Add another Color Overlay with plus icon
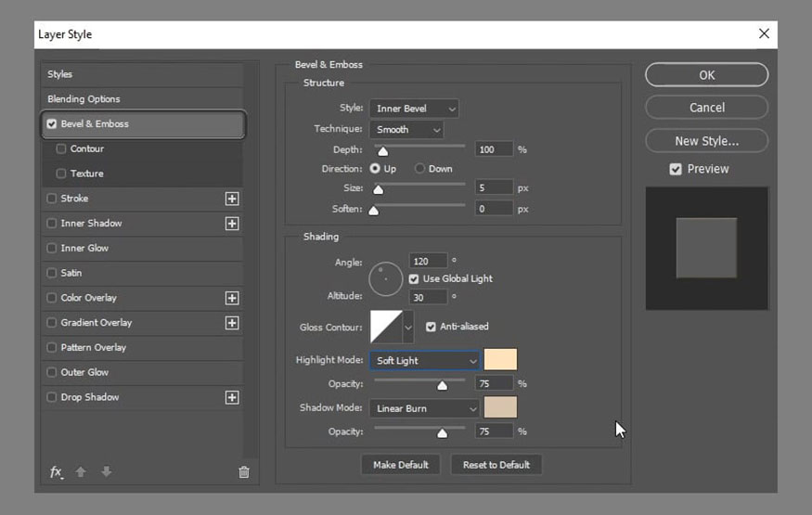The width and height of the screenshot is (812, 515). coord(232,298)
